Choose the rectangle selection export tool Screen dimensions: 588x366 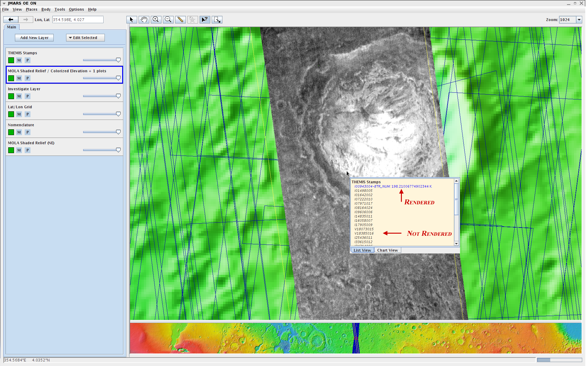pos(217,20)
